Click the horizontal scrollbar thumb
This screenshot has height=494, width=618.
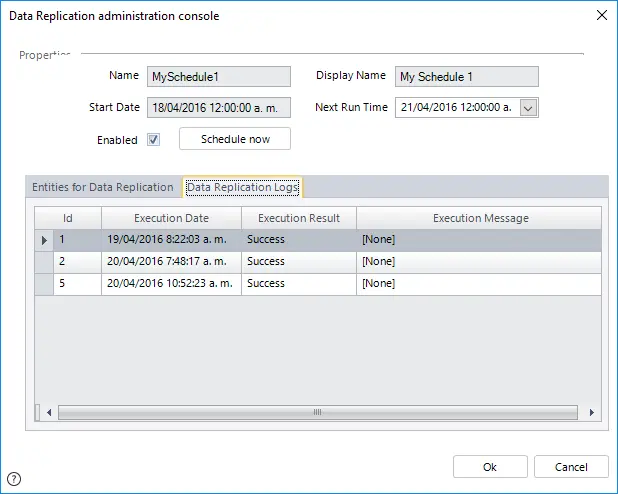(x=318, y=412)
